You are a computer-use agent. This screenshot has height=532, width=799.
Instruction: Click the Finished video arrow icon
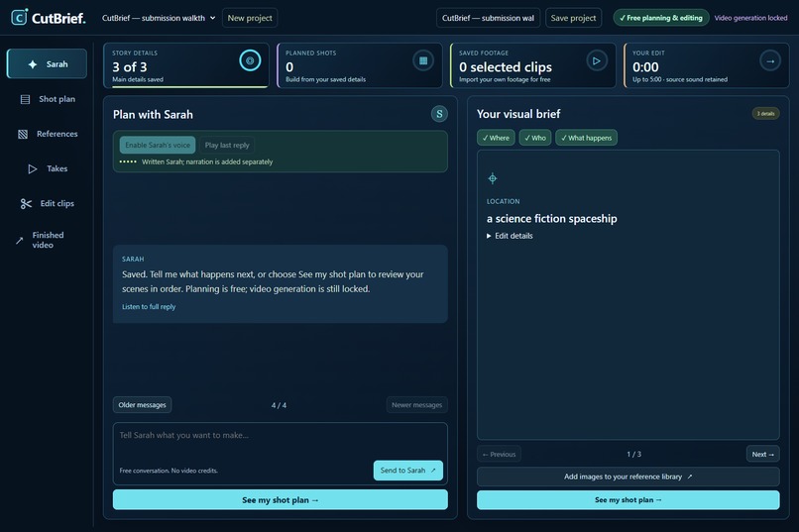click(20, 241)
